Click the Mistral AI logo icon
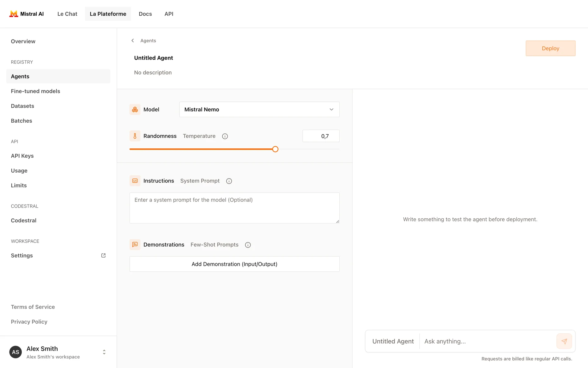The width and height of the screenshot is (588, 368). click(13, 14)
